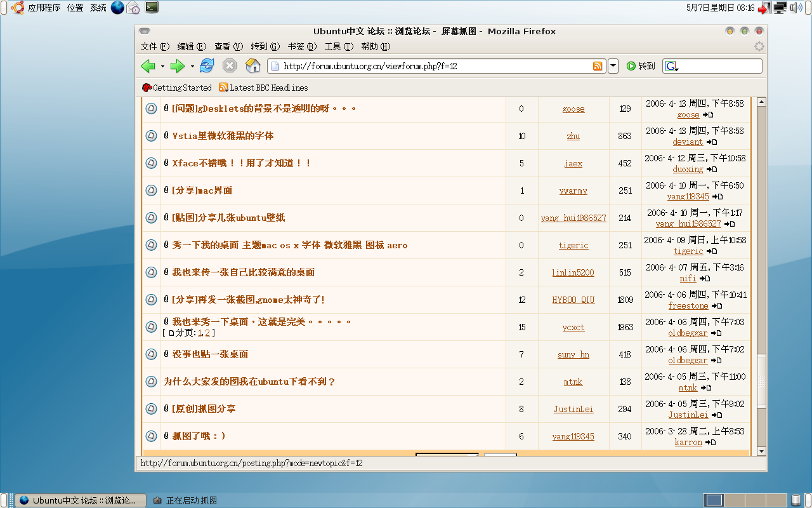Click the trash icon in bottom panel
The width and height of the screenshot is (812, 508).
tap(796, 500)
